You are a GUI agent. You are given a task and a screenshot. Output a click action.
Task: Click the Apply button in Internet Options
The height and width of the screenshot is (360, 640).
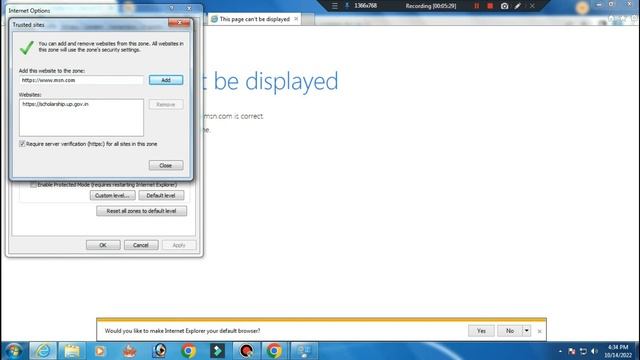[179, 245]
